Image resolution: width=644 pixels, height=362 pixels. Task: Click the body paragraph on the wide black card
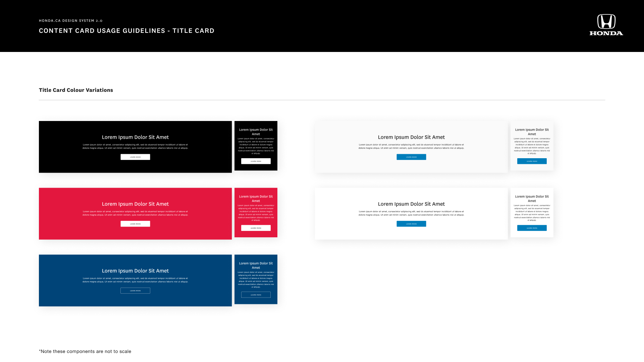pos(135,146)
